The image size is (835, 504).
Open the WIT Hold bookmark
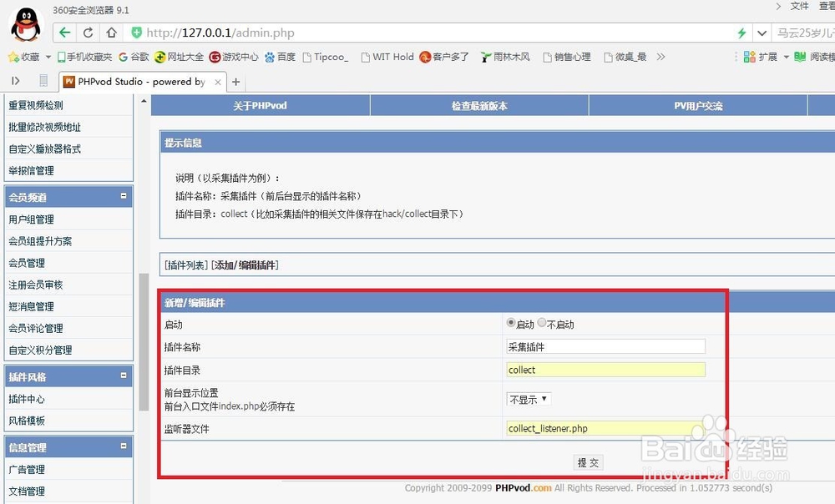pos(387,57)
